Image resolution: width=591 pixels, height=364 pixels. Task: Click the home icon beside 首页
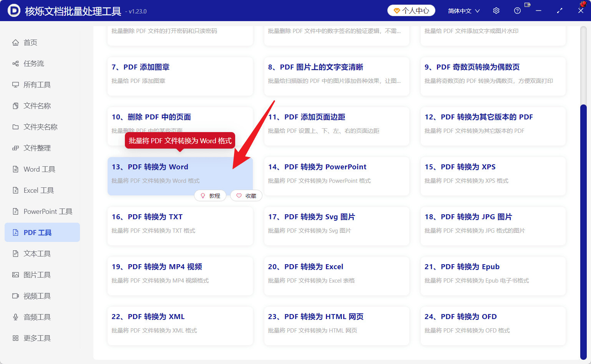15,43
